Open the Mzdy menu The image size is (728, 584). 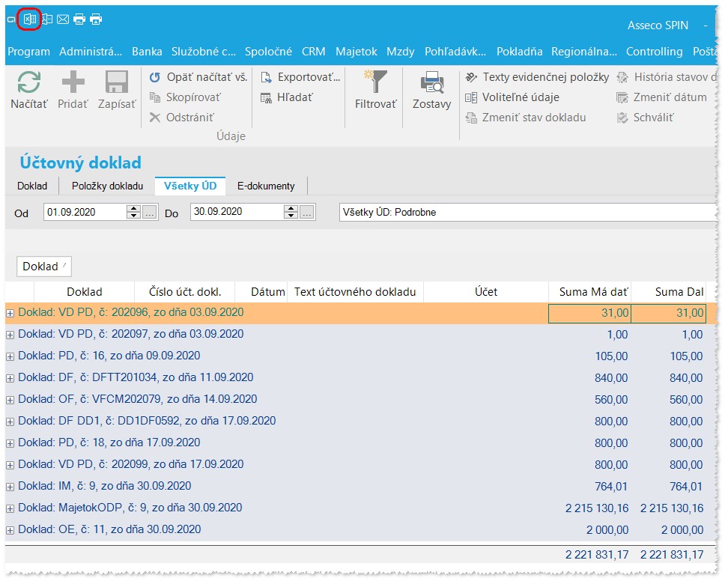pyautogui.click(x=400, y=52)
